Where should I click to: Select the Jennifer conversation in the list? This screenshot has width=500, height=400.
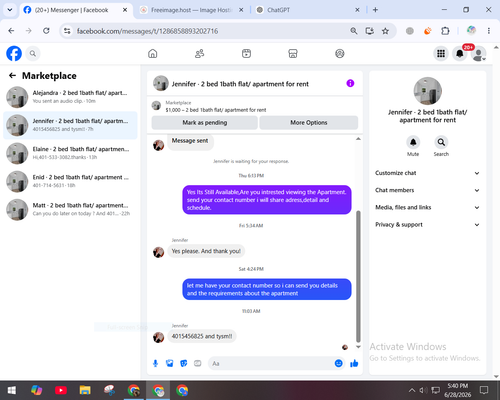pyautogui.click(x=70, y=125)
